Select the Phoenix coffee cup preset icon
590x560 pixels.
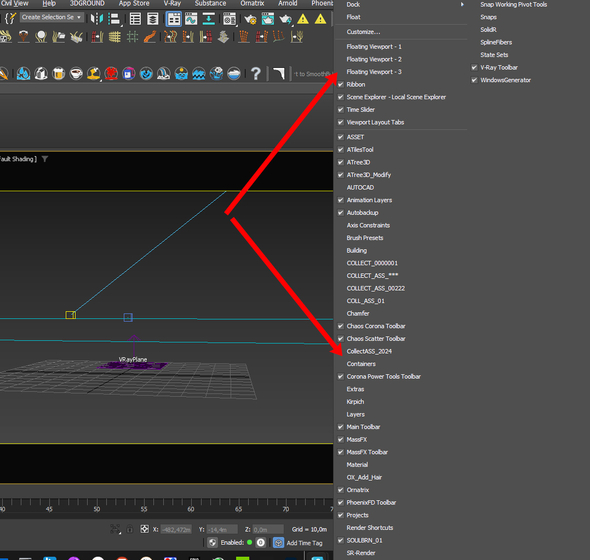[x=76, y=73]
